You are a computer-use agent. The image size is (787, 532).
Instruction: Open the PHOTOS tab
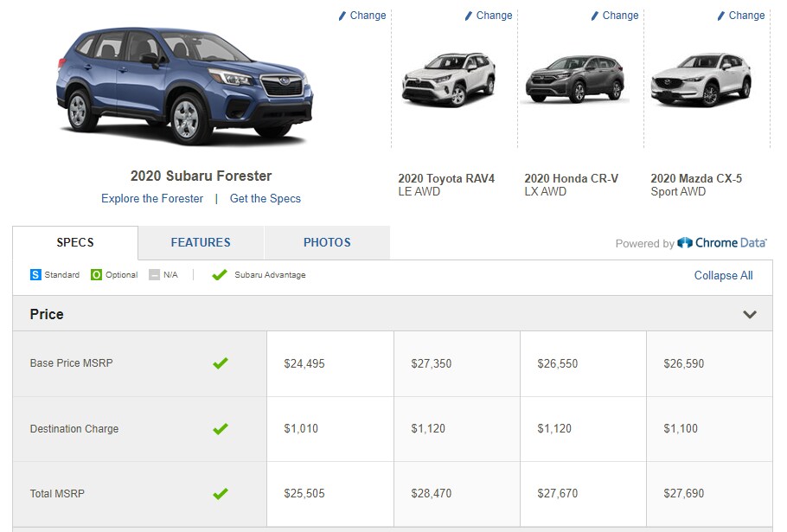pos(327,242)
